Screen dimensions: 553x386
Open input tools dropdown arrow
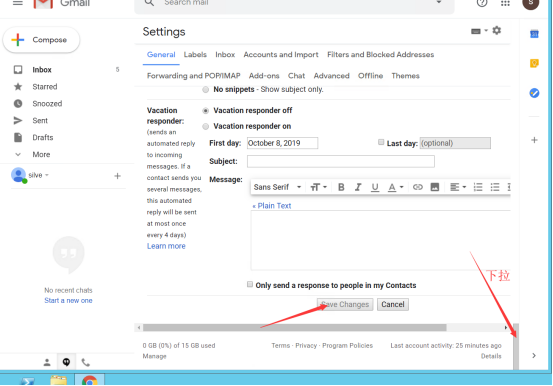(486, 31)
